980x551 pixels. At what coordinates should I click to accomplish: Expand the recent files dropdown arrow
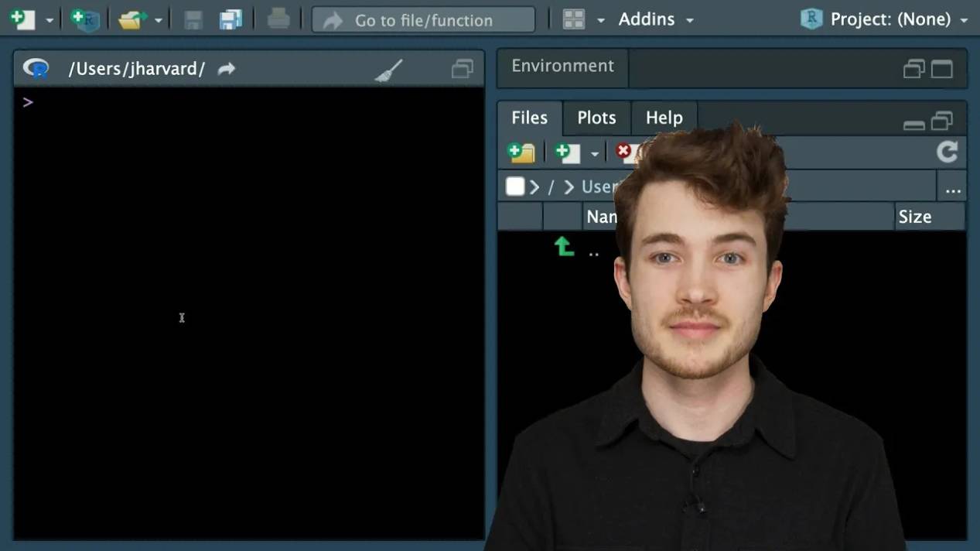point(158,20)
